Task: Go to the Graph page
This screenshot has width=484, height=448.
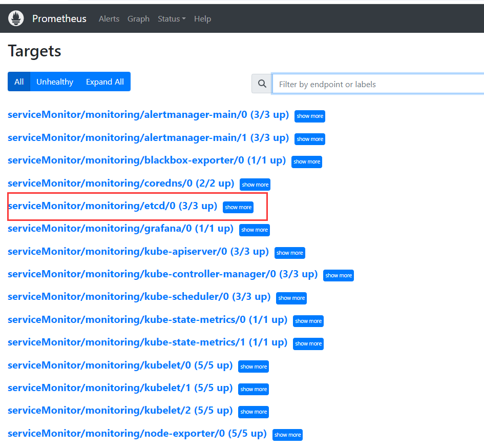Action: click(x=138, y=19)
